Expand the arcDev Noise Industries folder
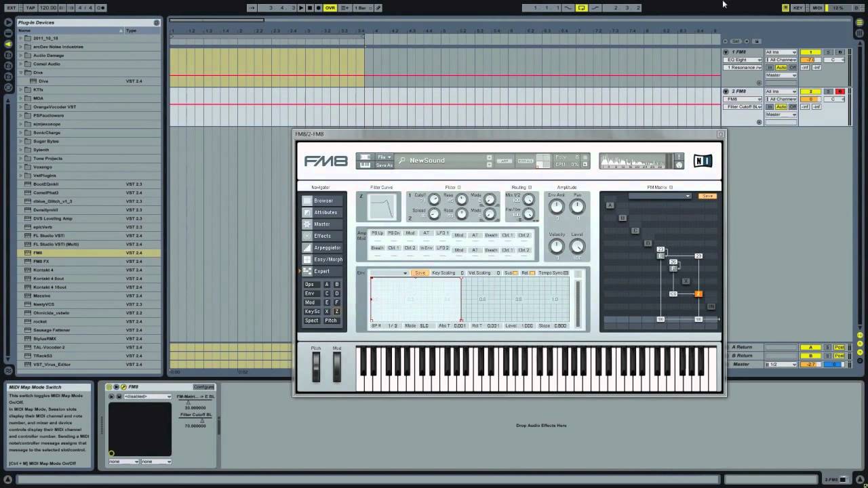Viewport: 868px width, 488px height. [21, 47]
